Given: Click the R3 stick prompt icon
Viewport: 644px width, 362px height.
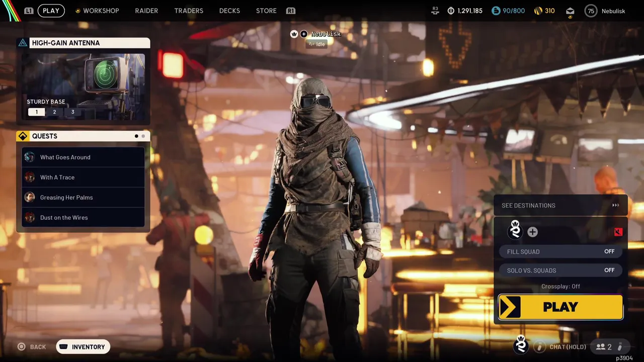Looking at the screenshot, I should (x=435, y=10).
